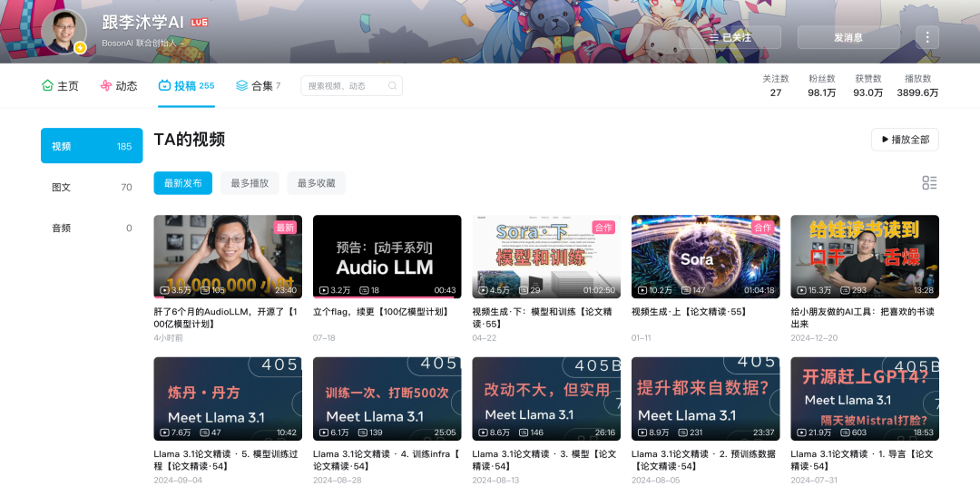
Task: Select the 视频 185 category
Action: click(x=92, y=146)
